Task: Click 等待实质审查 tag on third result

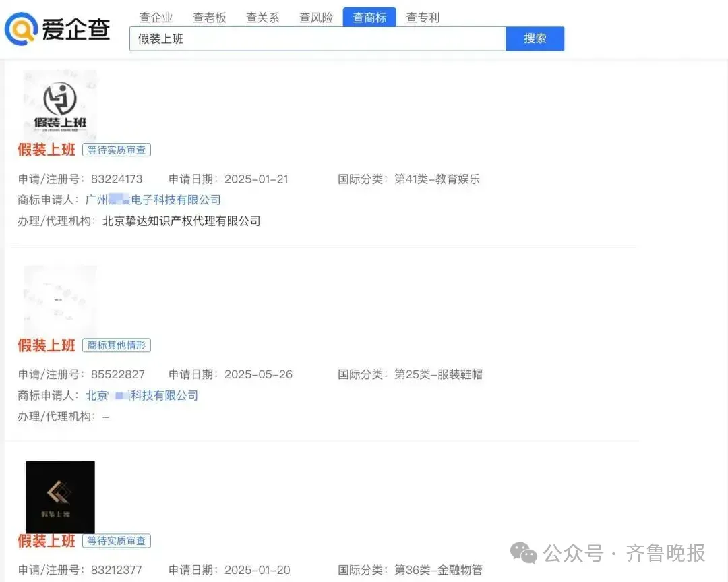Action: (117, 541)
